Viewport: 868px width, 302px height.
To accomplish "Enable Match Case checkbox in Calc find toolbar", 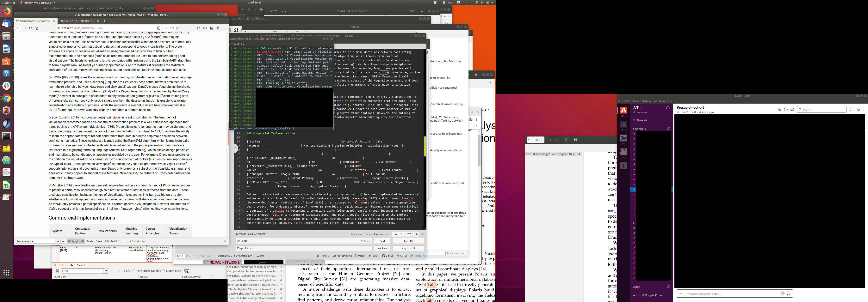I will tap(163, 271).
